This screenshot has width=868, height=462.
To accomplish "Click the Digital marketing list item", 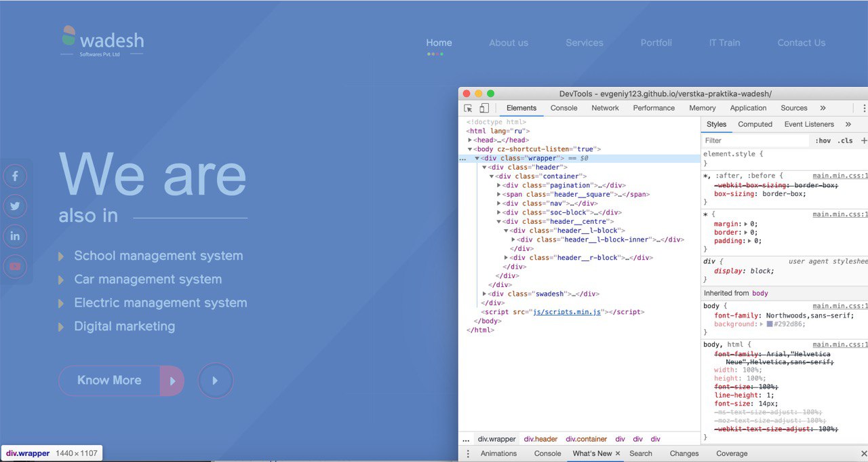I will (124, 326).
